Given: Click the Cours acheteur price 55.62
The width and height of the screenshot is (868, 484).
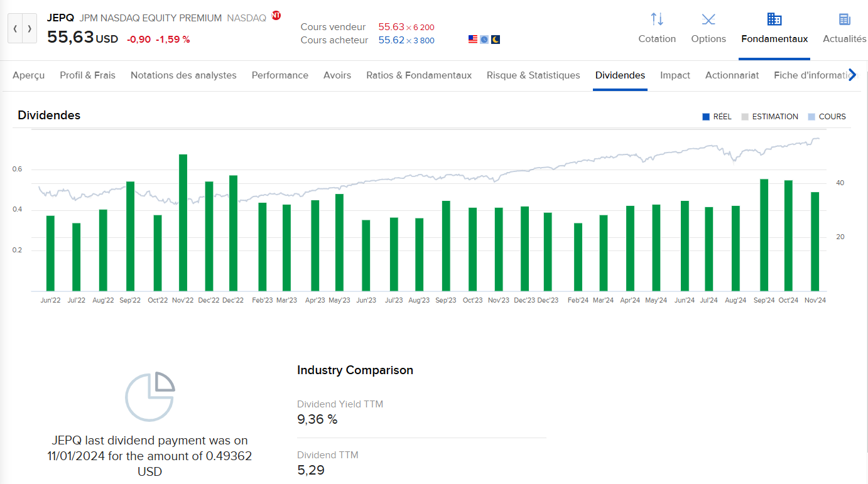Looking at the screenshot, I should coord(391,40).
